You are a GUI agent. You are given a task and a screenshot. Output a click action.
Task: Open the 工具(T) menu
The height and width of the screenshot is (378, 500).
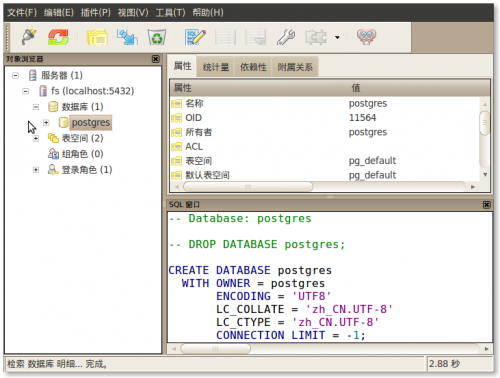click(170, 13)
